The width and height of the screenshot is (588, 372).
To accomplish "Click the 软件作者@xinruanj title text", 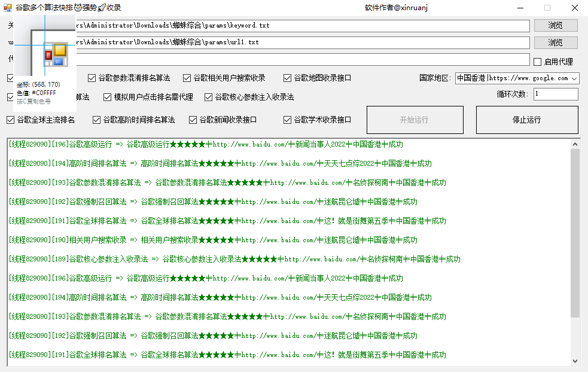I will coord(396,8).
